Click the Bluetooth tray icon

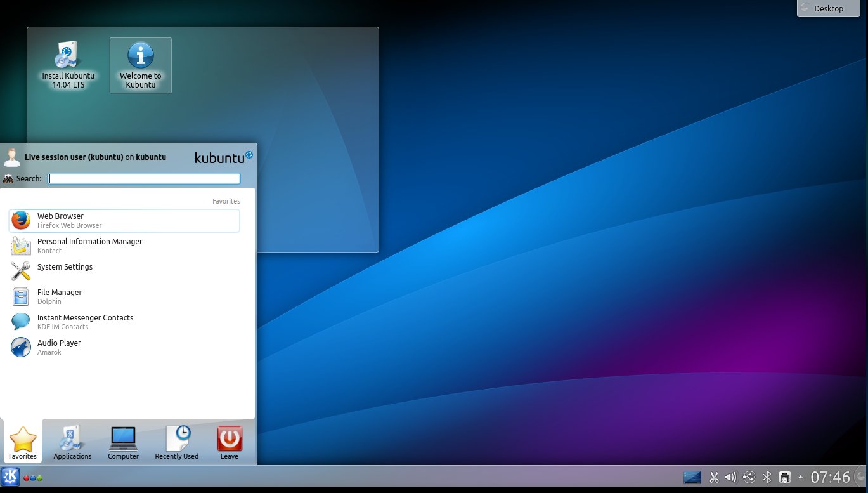tap(767, 477)
